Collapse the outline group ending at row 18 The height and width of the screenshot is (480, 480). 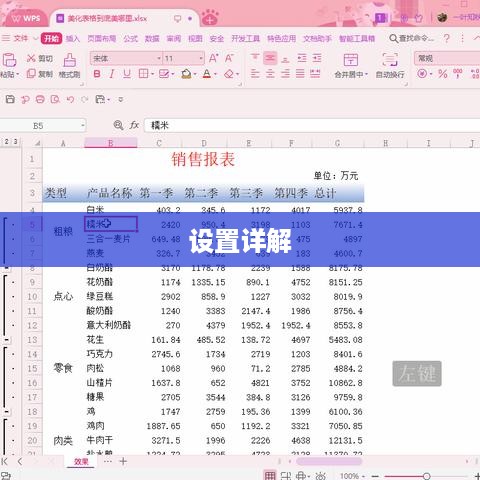[7, 412]
